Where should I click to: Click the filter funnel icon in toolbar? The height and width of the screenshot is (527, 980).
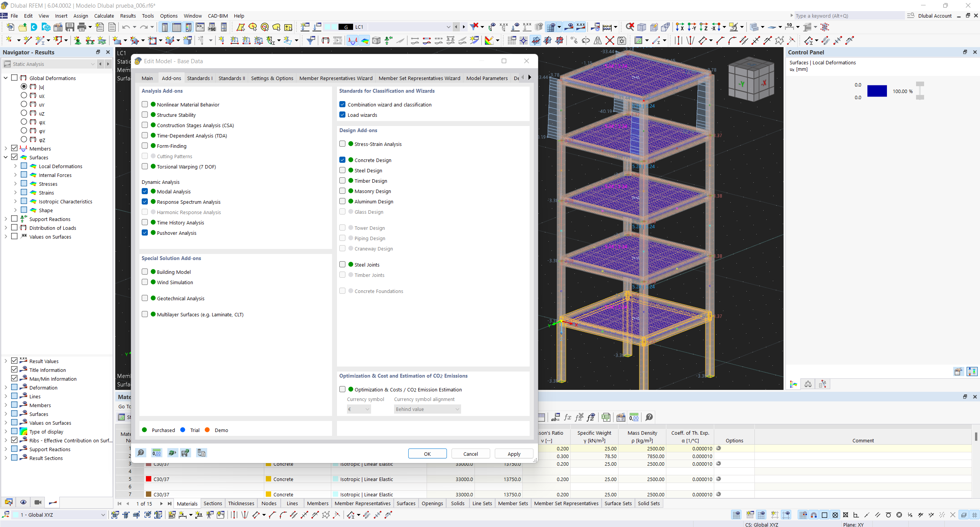[x=311, y=40]
